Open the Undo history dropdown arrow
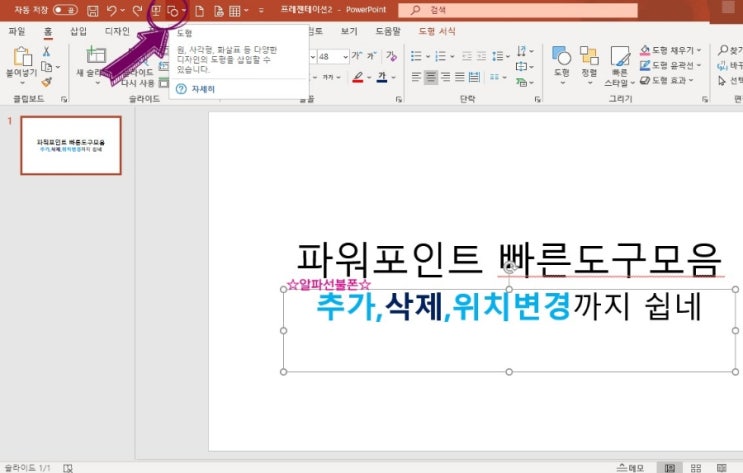Image resolution: width=743 pixels, height=473 pixels. [x=123, y=10]
